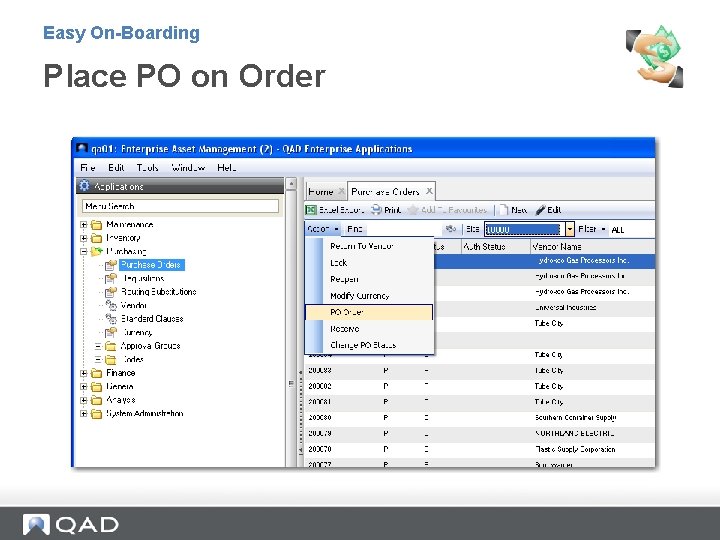Select the Southern Container Supply row

pos(480,418)
